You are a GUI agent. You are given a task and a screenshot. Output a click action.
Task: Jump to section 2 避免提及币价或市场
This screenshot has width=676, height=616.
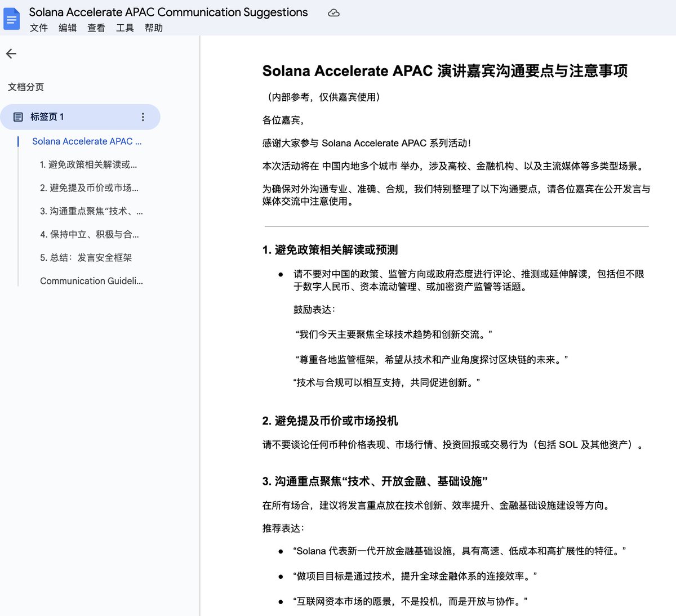[91, 188]
